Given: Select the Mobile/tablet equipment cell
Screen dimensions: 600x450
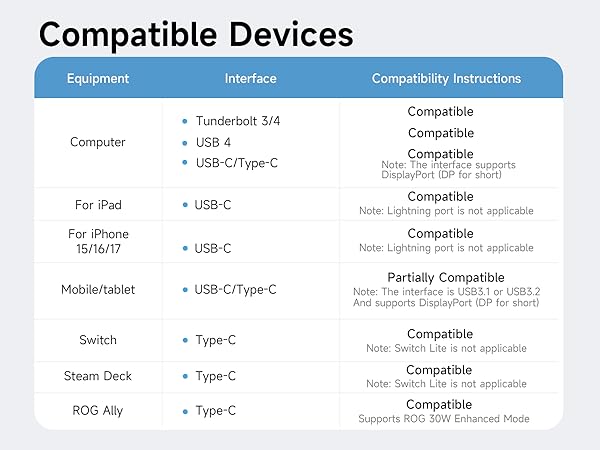Looking at the screenshot, I should (x=98, y=290).
